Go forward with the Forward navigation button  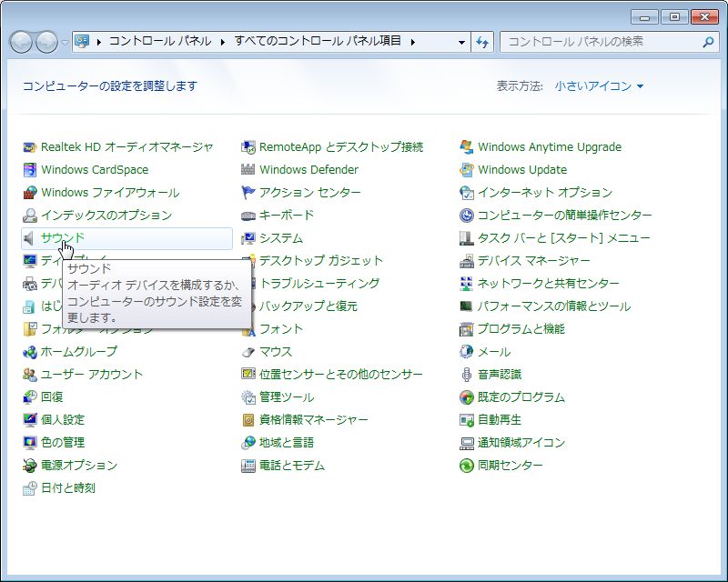[x=47, y=42]
